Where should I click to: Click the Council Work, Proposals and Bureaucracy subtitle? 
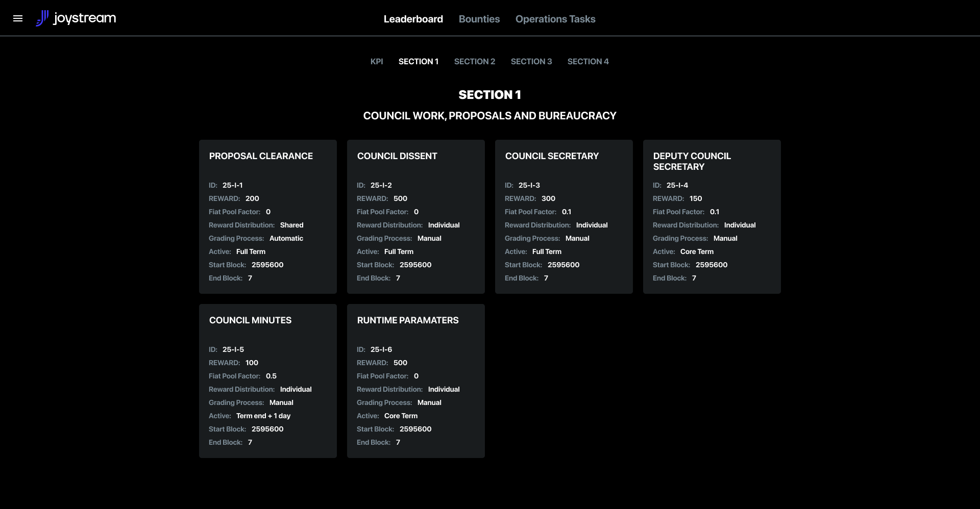(490, 116)
